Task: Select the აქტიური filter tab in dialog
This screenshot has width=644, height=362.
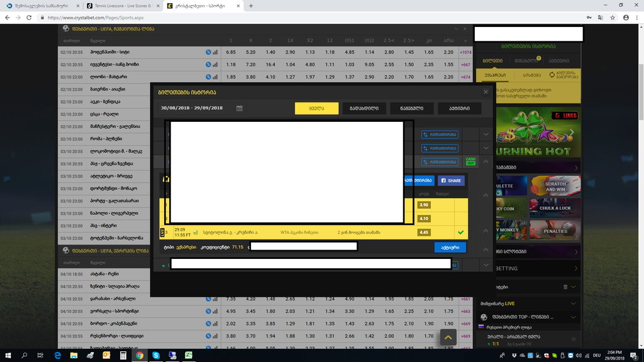Action: (x=459, y=108)
